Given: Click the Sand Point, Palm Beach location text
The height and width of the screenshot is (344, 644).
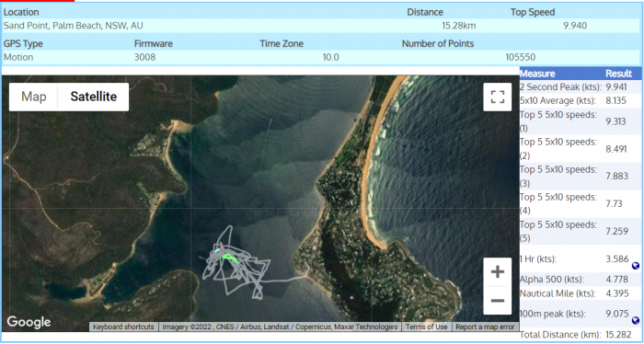Looking at the screenshot, I should 73,26.
